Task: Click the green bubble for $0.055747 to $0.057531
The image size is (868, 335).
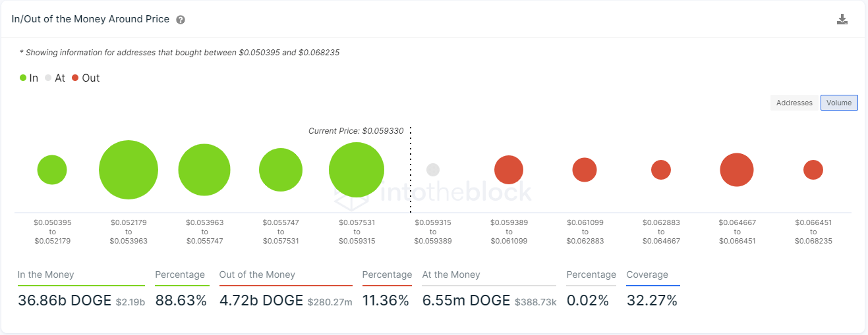Action: point(281,170)
